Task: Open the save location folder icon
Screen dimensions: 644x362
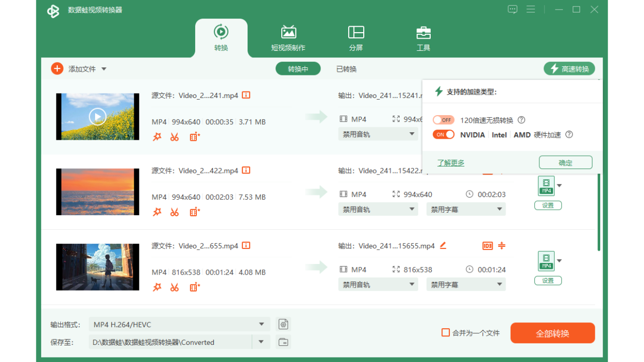Action: (284, 342)
